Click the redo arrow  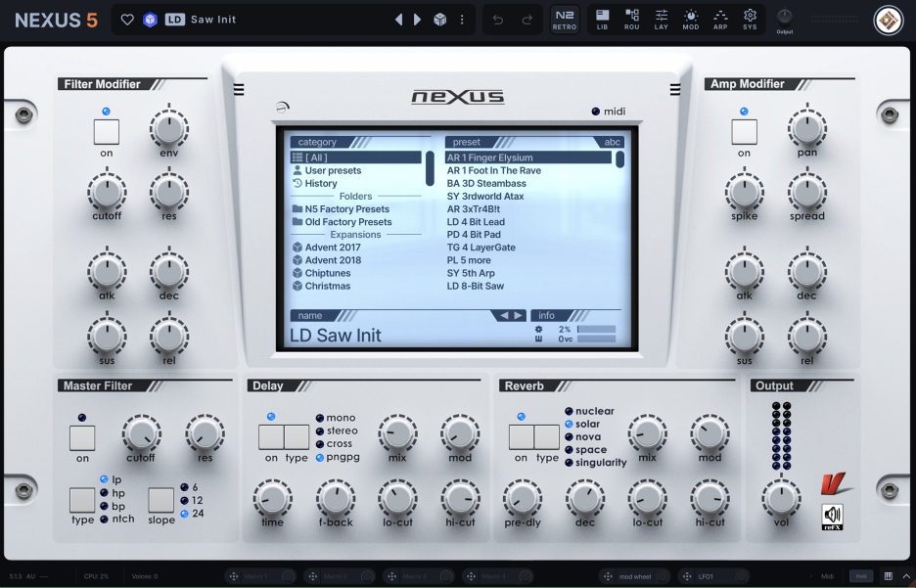tap(527, 20)
